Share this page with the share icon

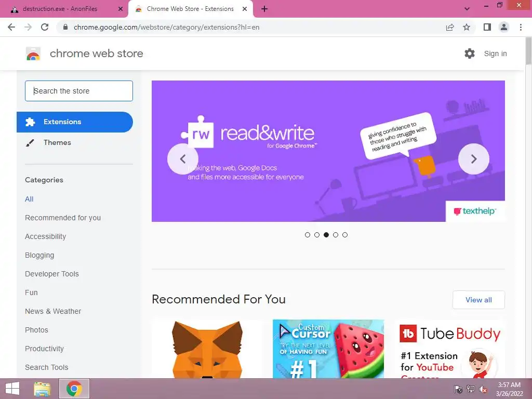click(x=450, y=27)
